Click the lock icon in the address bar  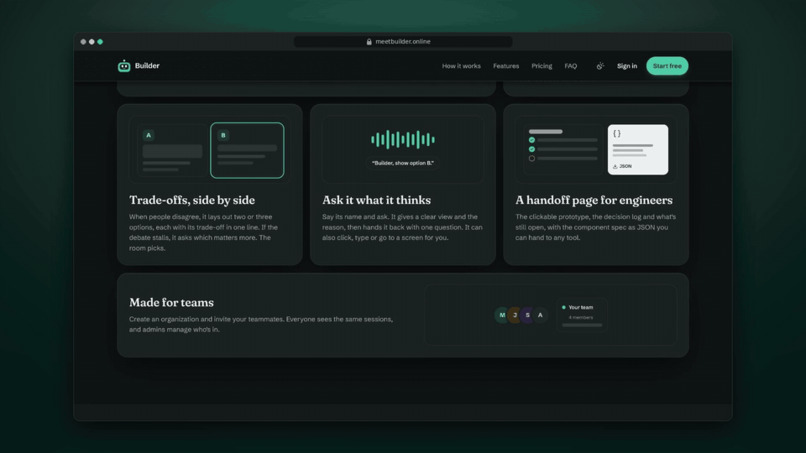369,42
